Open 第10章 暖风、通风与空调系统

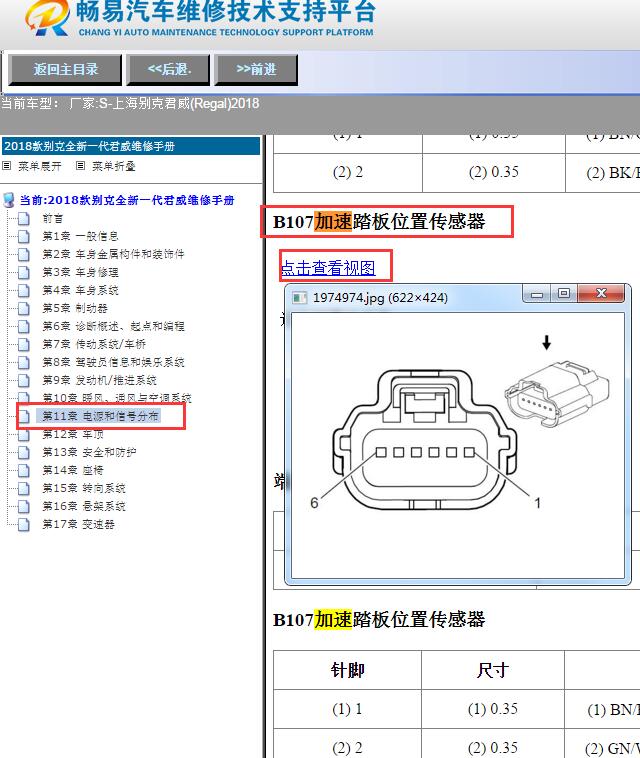coord(116,398)
